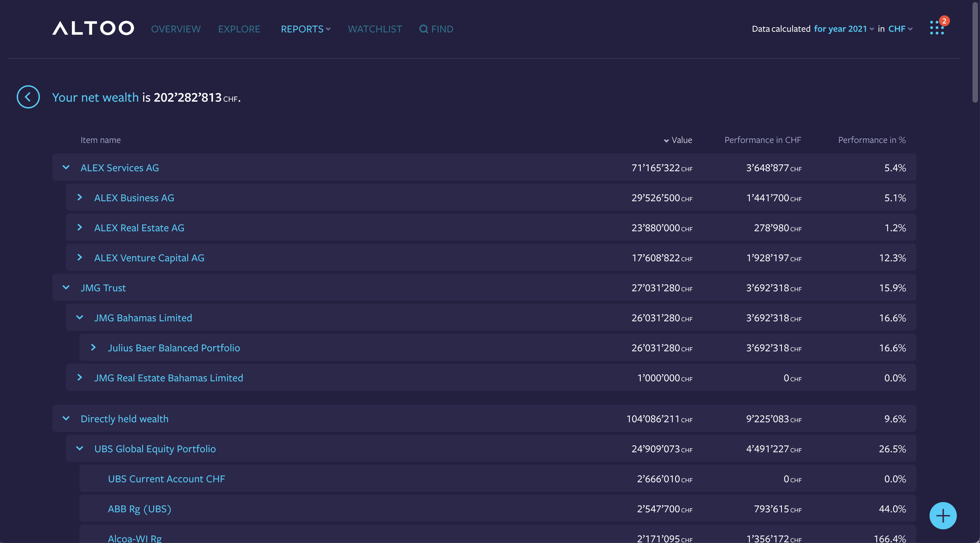Sort by Performance in CHF column
980x543 pixels.
pos(763,140)
